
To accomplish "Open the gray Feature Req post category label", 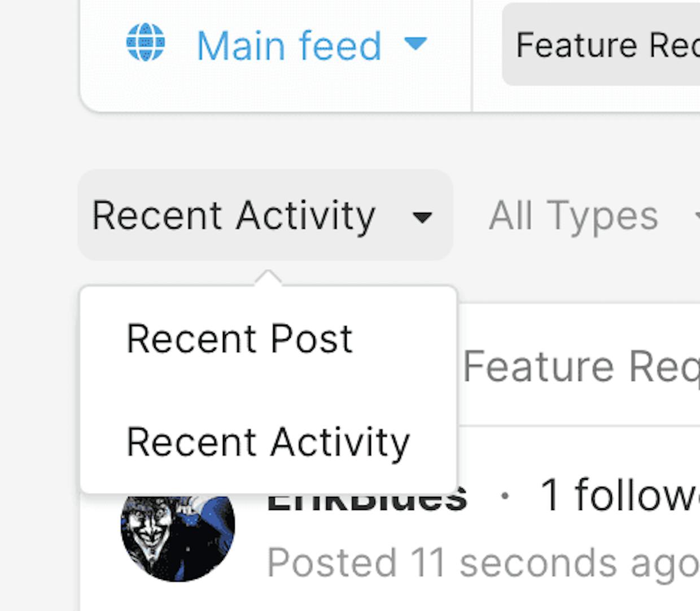I will pyautogui.click(x=581, y=367).
